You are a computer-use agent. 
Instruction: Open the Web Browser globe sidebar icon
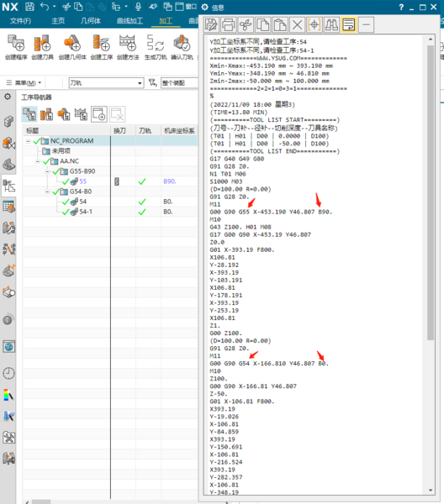[8, 347]
